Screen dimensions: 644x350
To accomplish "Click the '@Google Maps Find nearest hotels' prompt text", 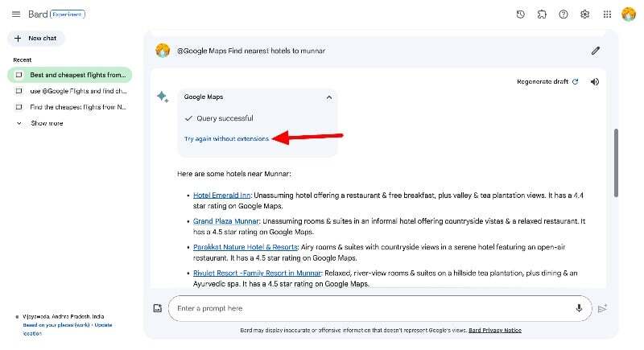I will tap(251, 51).
